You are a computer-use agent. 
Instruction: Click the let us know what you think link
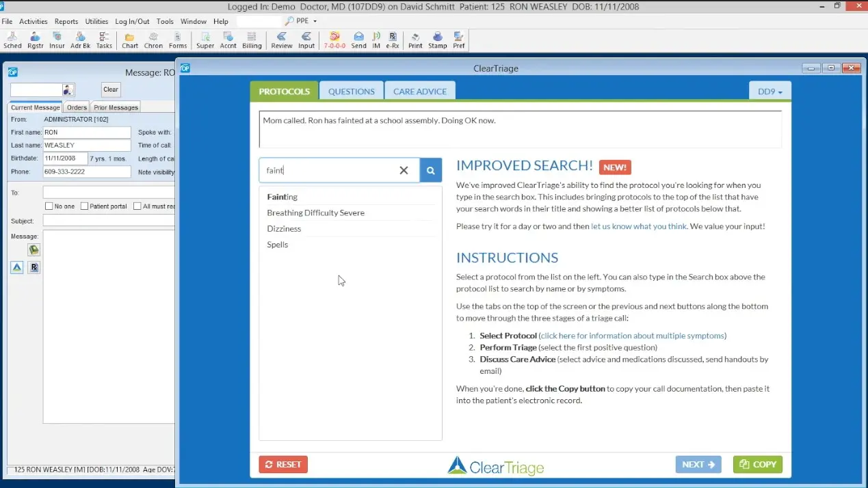(638, 226)
